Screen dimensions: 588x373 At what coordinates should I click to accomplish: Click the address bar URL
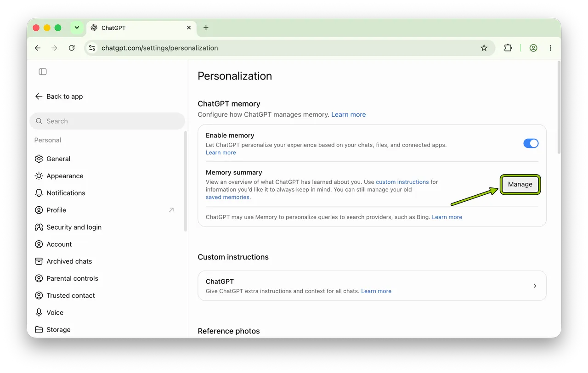tap(160, 48)
